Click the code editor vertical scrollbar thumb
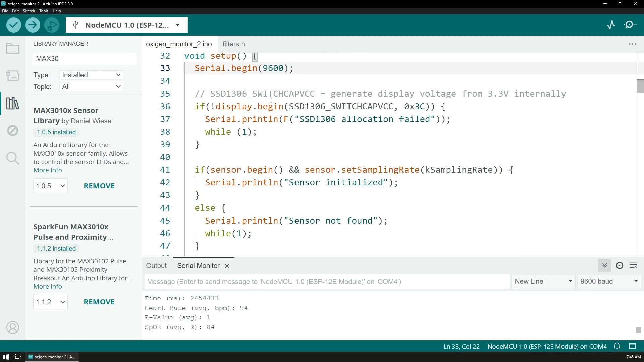The image size is (644, 362). (640, 86)
